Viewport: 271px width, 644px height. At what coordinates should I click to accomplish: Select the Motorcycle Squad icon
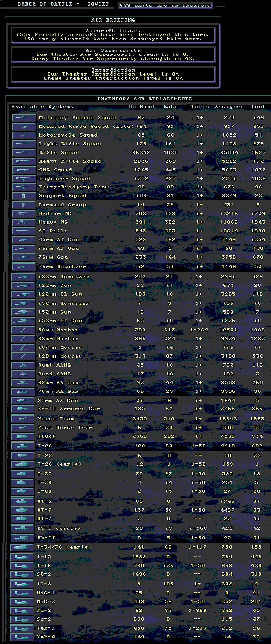click(23, 135)
